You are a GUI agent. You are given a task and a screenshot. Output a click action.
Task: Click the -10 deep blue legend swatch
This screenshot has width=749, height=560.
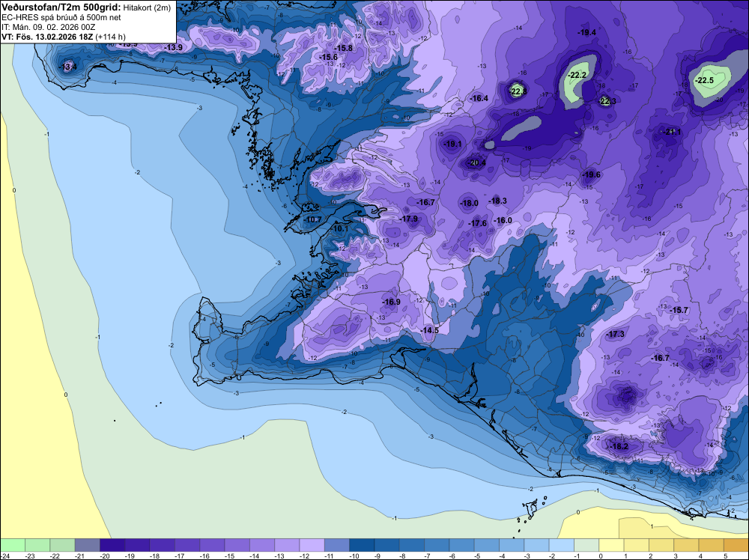click(x=362, y=545)
